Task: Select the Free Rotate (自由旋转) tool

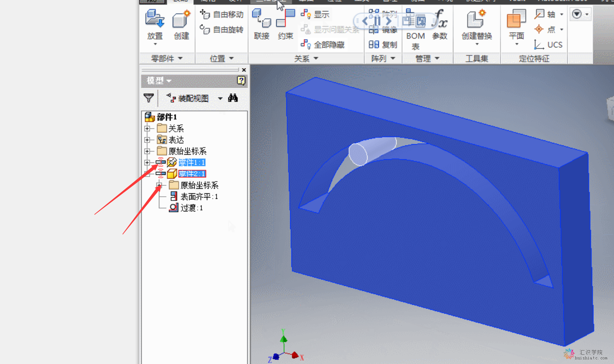Action: click(222, 29)
